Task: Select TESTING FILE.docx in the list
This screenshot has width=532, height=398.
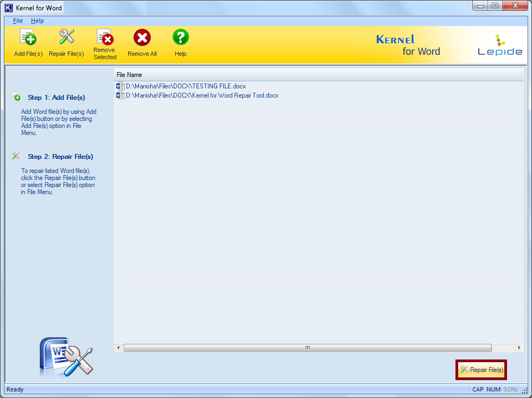Action: click(x=186, y=86)
